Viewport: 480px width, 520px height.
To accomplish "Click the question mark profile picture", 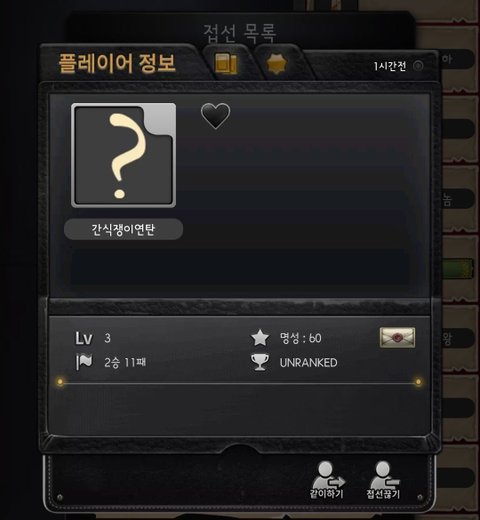I will [x=123, y=155].
